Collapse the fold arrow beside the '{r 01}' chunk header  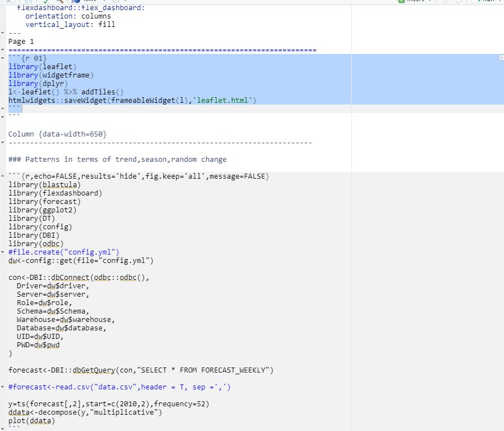coord(3,58)
